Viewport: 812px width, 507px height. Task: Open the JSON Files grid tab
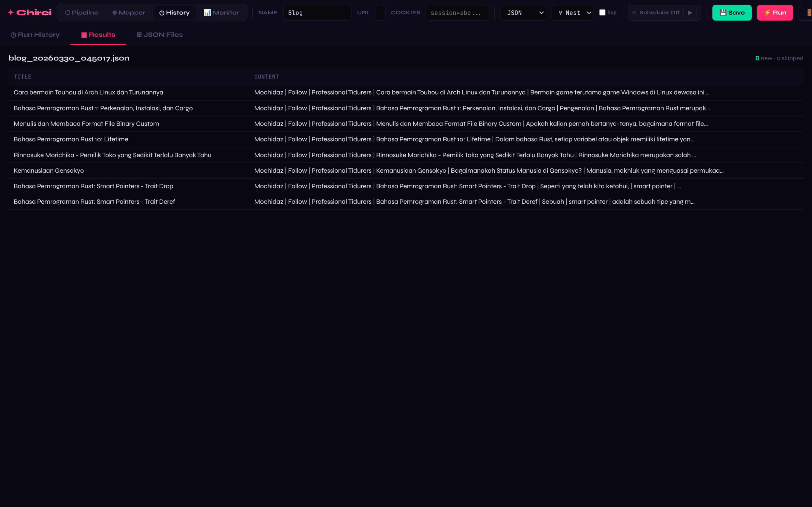click(x=159, y=35)
